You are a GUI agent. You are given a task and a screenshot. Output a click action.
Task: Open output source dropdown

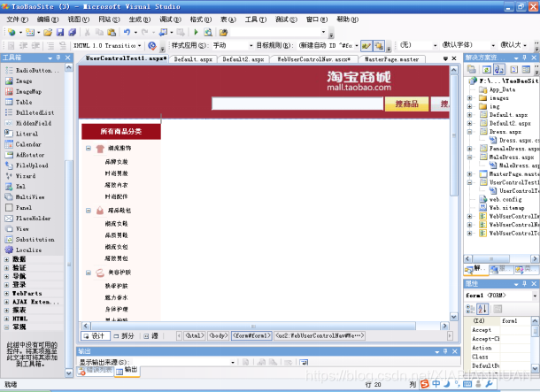(233, 363)
